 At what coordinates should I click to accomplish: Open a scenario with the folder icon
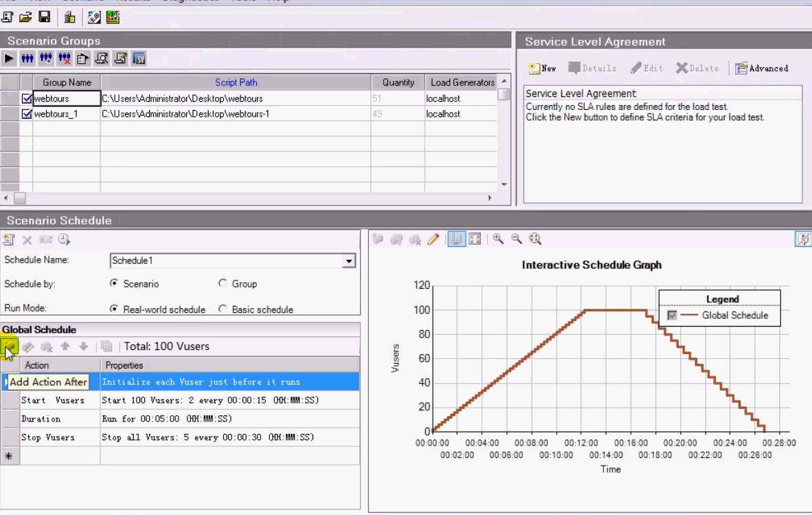click(25, 17)
